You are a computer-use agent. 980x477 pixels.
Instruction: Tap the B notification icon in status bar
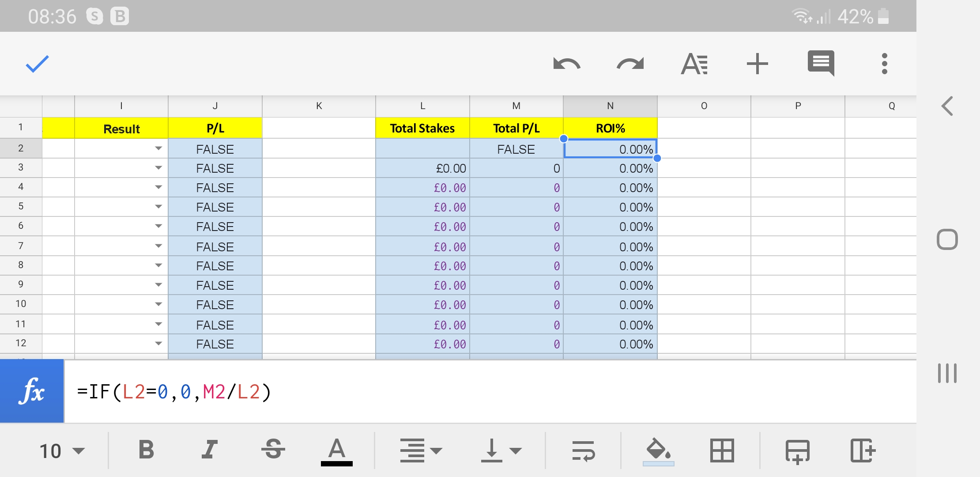pyautogui.click(x=120, y=16)
